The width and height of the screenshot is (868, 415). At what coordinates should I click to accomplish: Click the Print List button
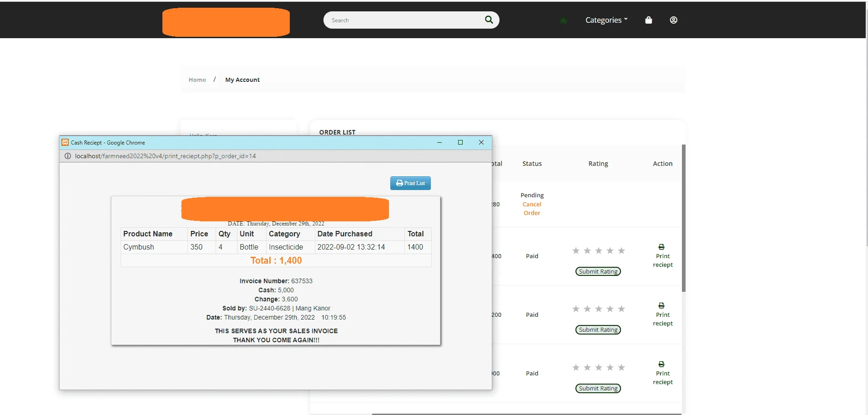[x=410, y=183]
